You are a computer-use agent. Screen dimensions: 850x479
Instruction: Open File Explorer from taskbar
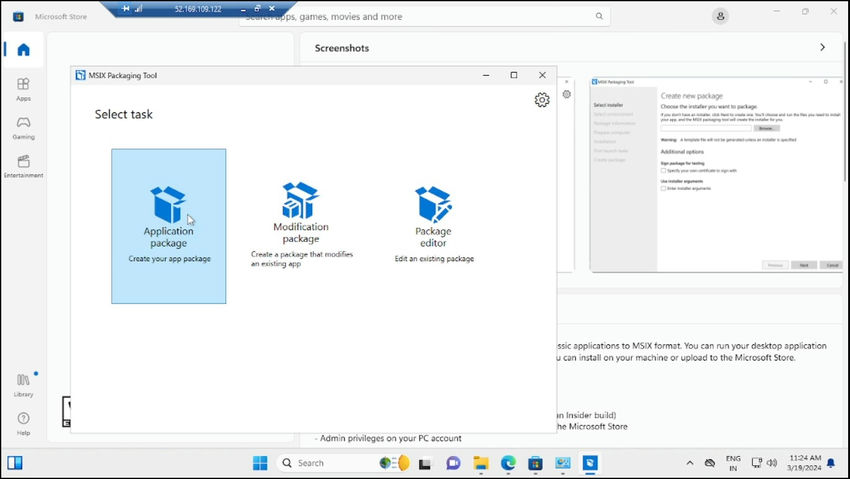click(480, 463)
